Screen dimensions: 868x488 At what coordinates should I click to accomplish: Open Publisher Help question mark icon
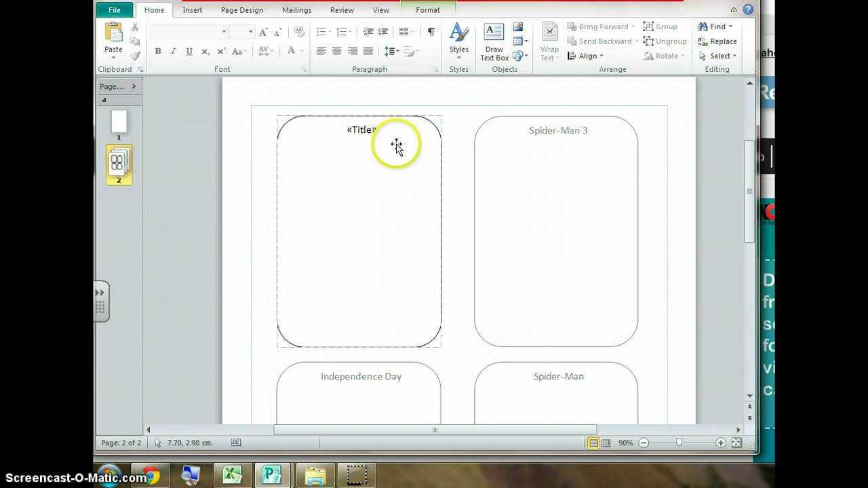748,9
